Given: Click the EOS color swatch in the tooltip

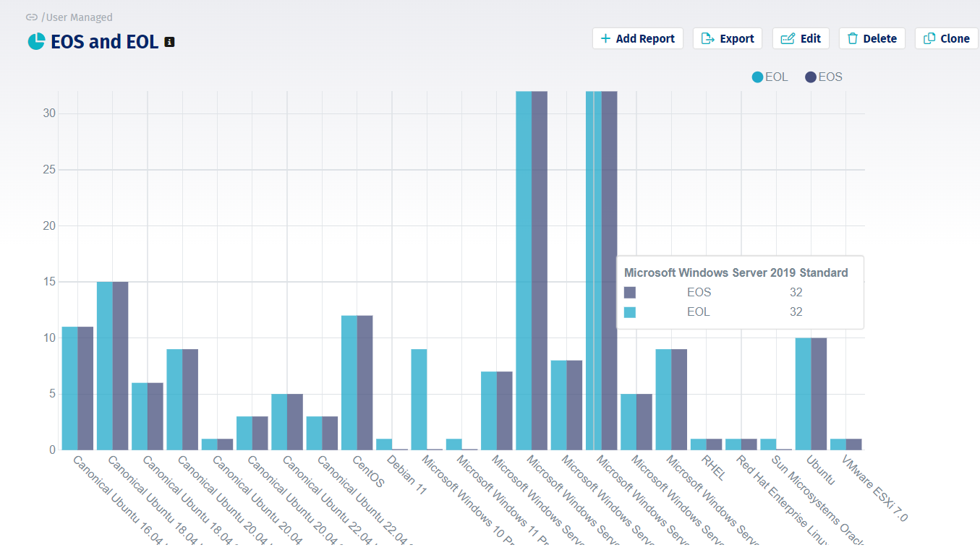Looking at the screenshot, I should click(630, 293).
